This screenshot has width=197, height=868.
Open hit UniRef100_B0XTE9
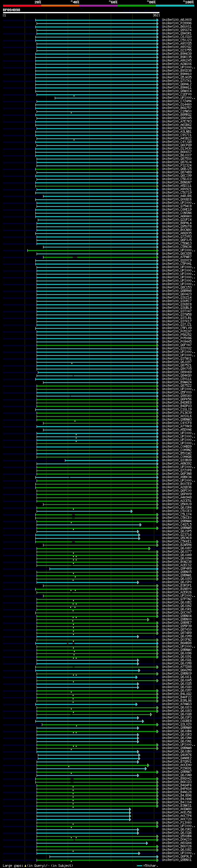tap(177, 484)
